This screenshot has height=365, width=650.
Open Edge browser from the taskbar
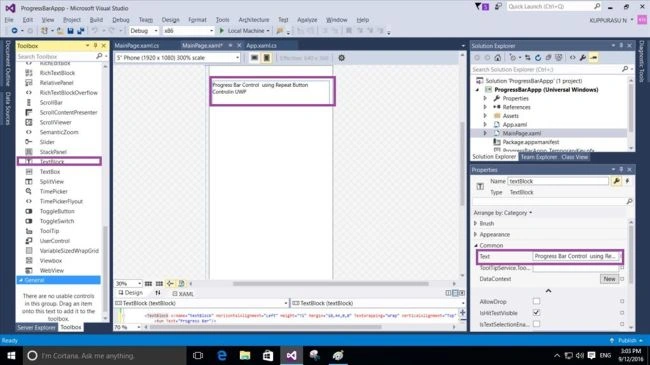point(222,355)
